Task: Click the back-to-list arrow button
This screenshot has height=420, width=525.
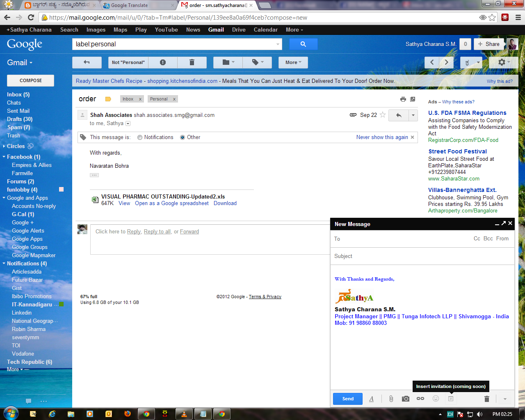Action: (87, 62)
